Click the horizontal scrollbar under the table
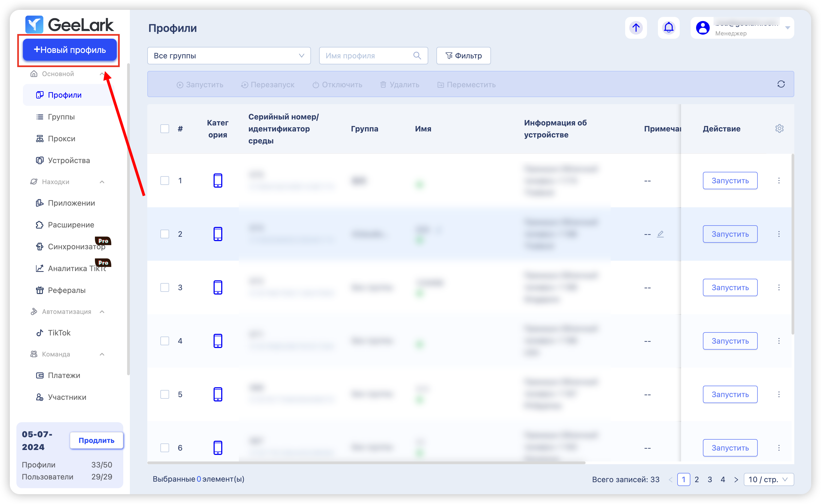Image resolution: width=821 pixels, height=504 pixels. (366, 463)
